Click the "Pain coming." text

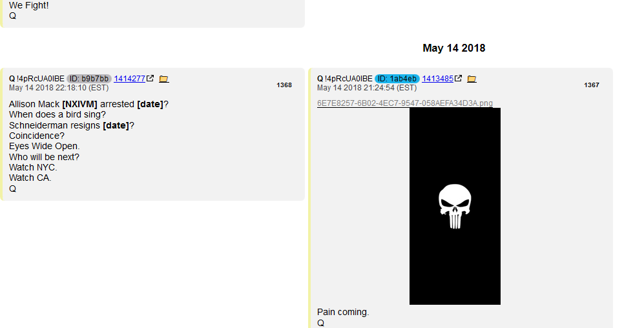[x=343, y=312]
